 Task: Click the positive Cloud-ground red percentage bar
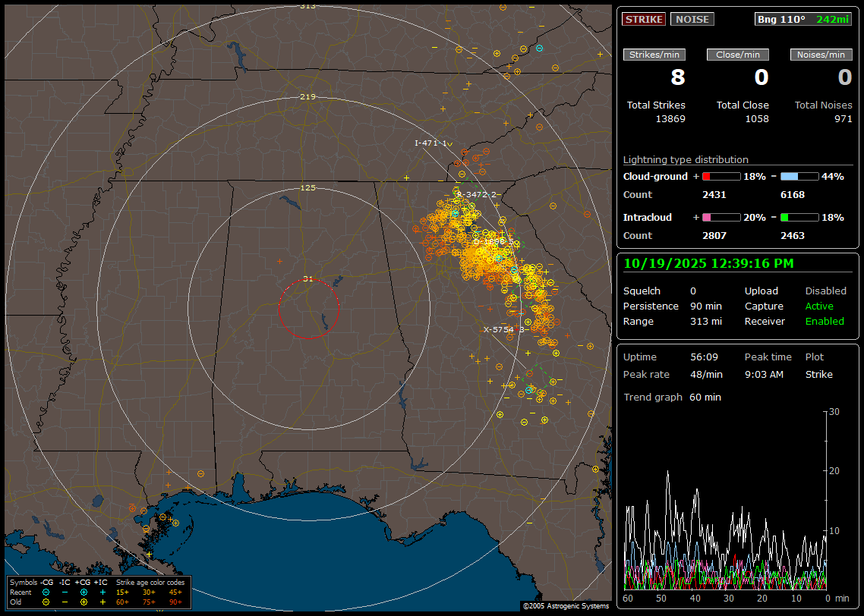pyautogui.click(x=721, y=176)
